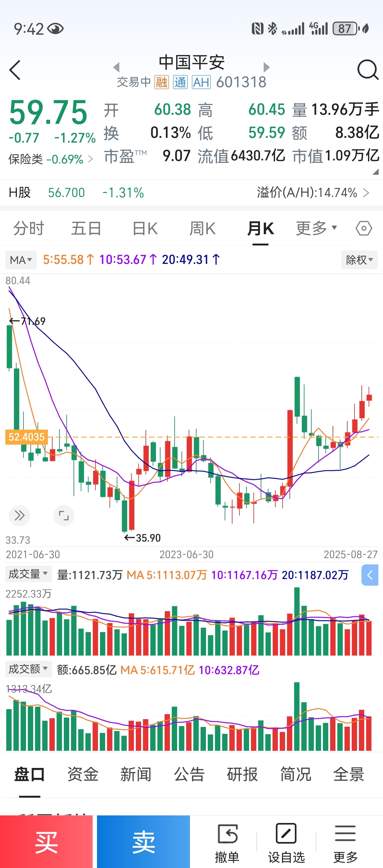Open the MA indicator dropdown
This screenshot has width=383, height=868.
[21, 260]
